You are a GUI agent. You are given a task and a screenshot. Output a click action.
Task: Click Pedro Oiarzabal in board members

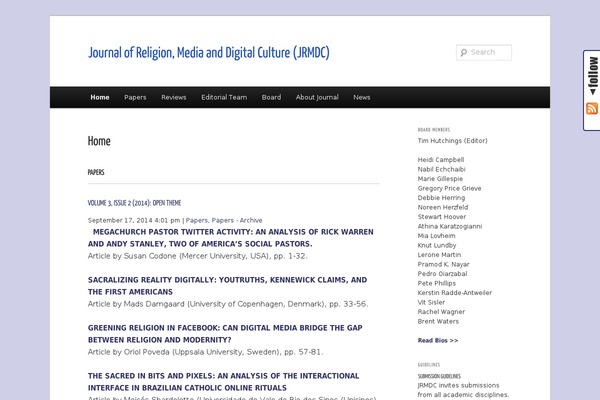coord(442,274)
